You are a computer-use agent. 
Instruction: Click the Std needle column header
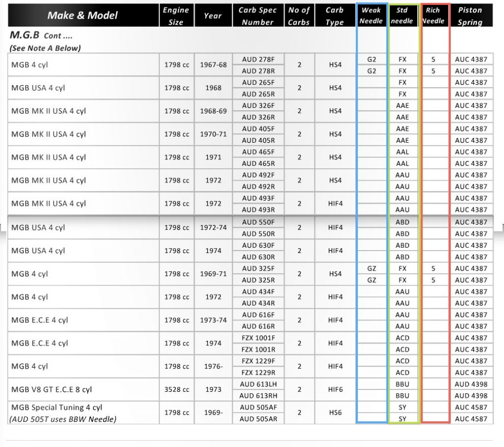403,15
